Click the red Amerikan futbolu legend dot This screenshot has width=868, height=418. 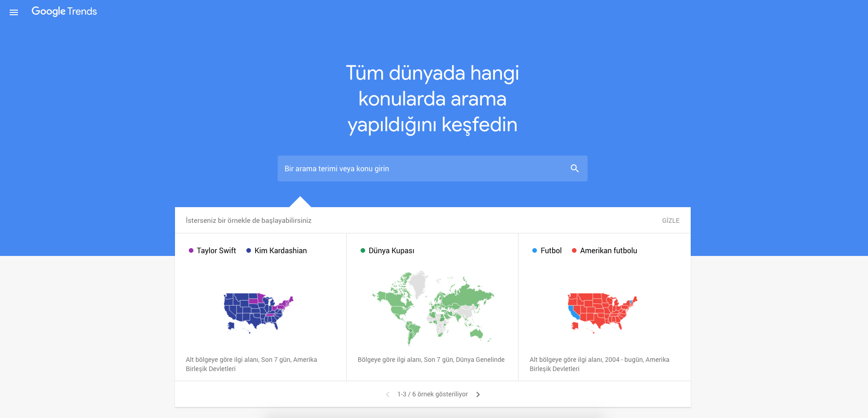(574, 250)
